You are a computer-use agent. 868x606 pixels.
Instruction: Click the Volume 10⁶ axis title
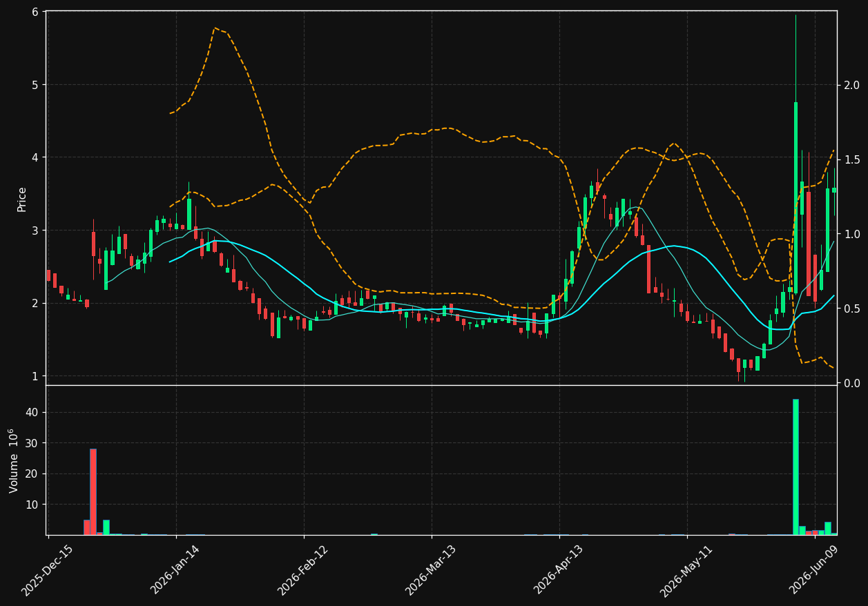(14, 460)
